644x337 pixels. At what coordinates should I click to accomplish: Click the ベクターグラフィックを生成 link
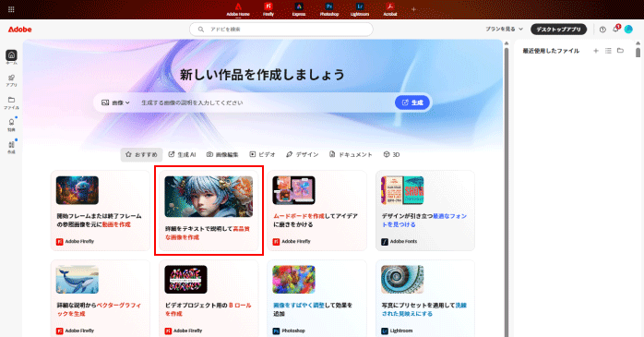coord(99,309)
